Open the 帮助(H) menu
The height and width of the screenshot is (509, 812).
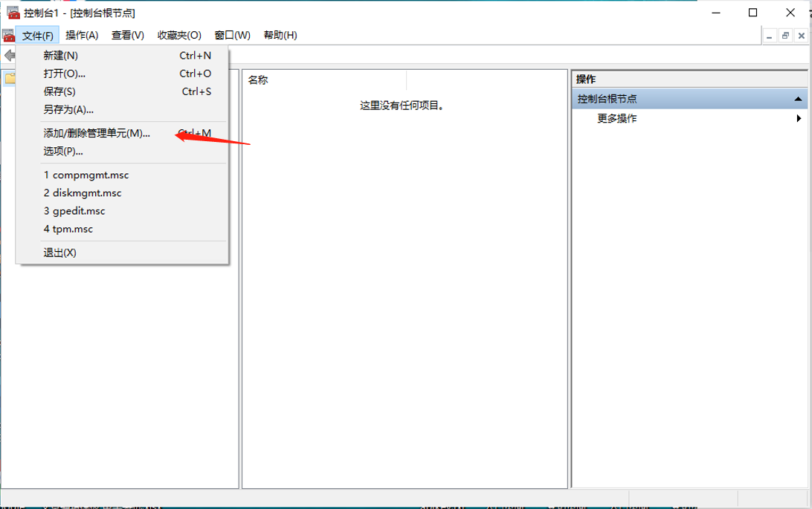click(280, 35)
